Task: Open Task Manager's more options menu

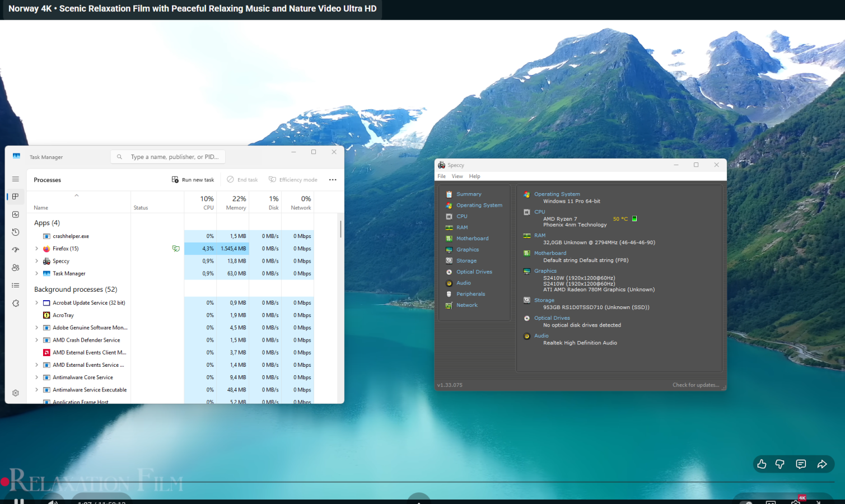Action: tap(333, 179)
